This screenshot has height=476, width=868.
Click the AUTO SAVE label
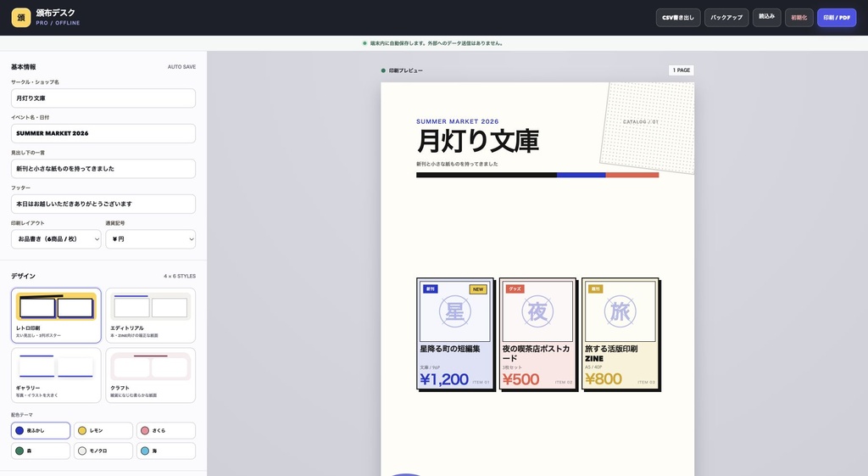point(181,67)
